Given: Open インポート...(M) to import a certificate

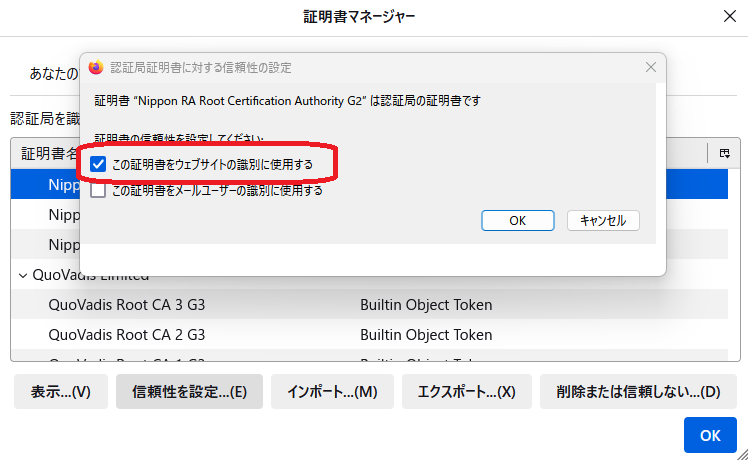Looking at the screenshot, I should click(x=331, y=392).
